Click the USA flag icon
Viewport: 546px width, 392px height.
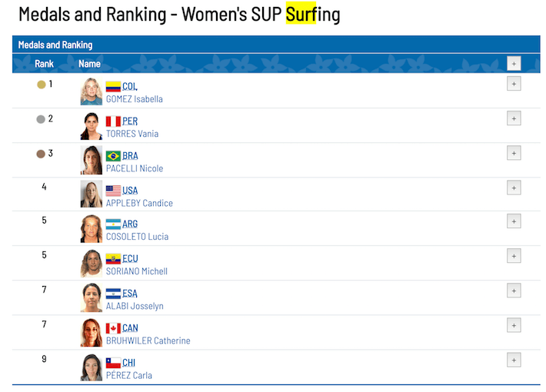pyautogui.click(x=113, y=191)
